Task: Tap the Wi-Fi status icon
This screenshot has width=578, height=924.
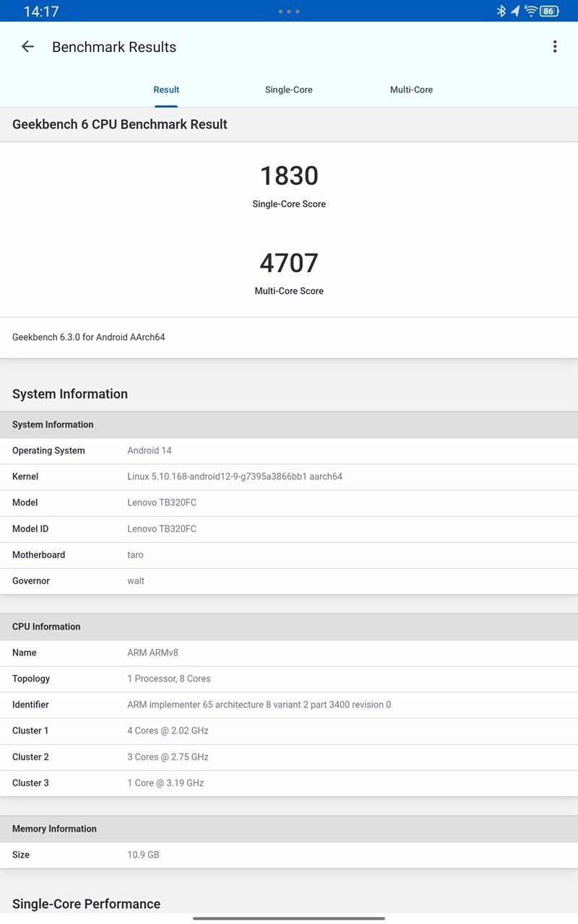Action: tap(531, 11)
